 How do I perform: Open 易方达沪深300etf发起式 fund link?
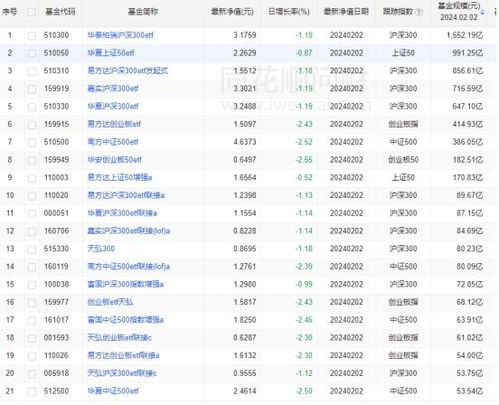pyautogui.click(x=127, y=71)
